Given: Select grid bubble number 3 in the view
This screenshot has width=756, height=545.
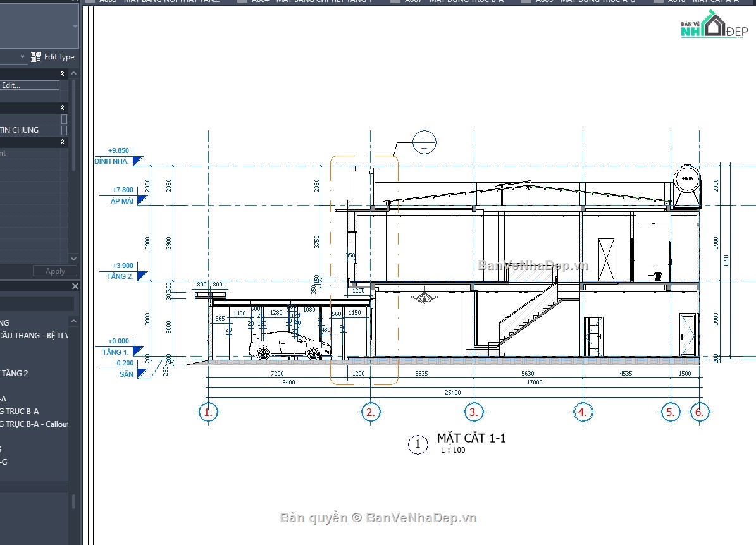Looking at the screenshot, I should 474,412.
